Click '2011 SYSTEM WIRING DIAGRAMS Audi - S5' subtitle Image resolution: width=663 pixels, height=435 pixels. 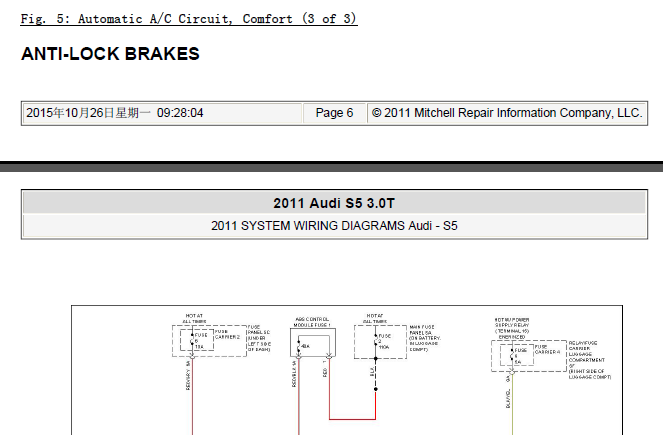pyautogui.click(x=334, y=226)
